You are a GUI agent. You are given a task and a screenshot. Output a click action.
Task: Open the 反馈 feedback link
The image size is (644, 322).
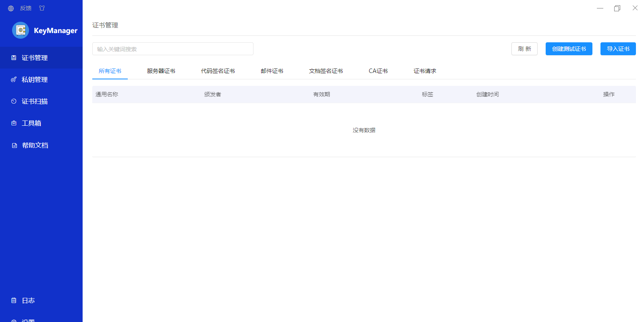(26, 8)
